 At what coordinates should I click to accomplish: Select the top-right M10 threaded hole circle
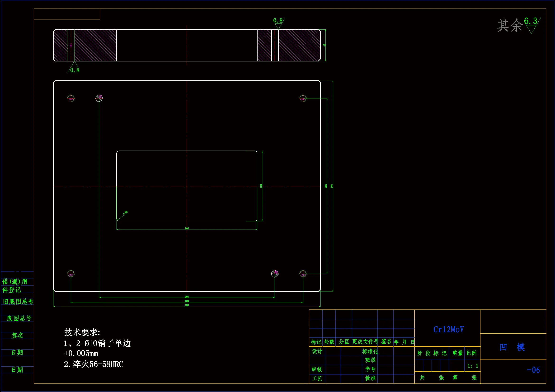pos(303,98)
